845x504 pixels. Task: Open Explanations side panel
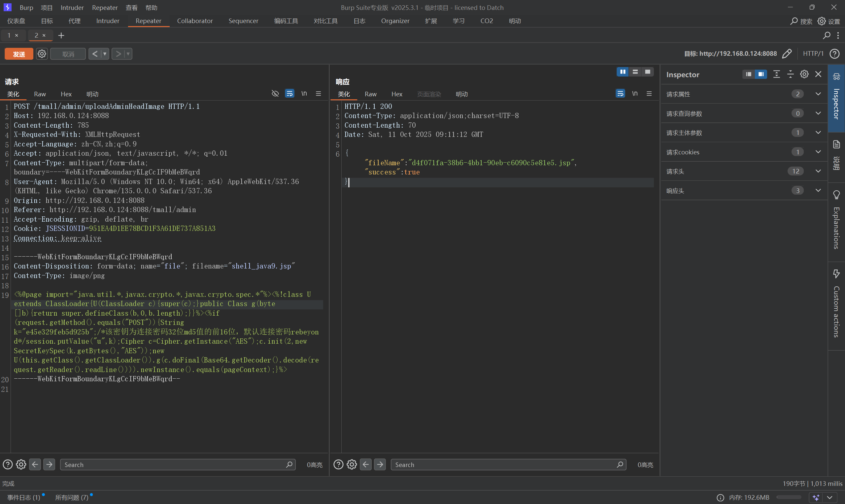coord(836,222)
